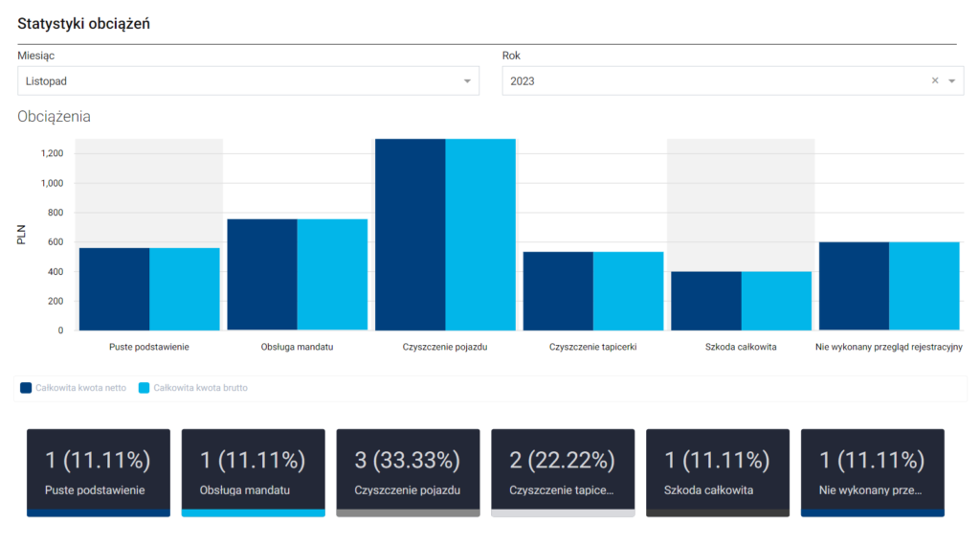This screenshot has height=546, width=980.
Task: Click the Puste podstawienie brutto bar
Action: tap(185, 289)
